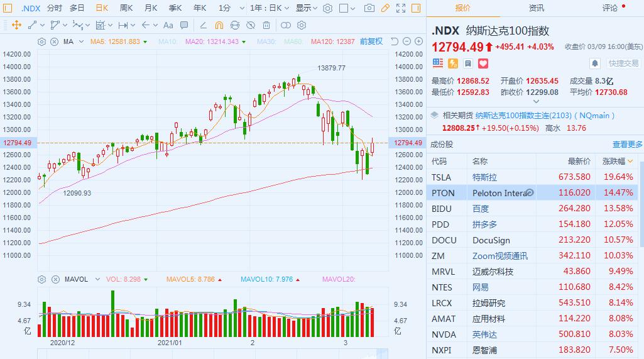Select the range width tool
644x359 pixels.
click(x=123, y=26)
